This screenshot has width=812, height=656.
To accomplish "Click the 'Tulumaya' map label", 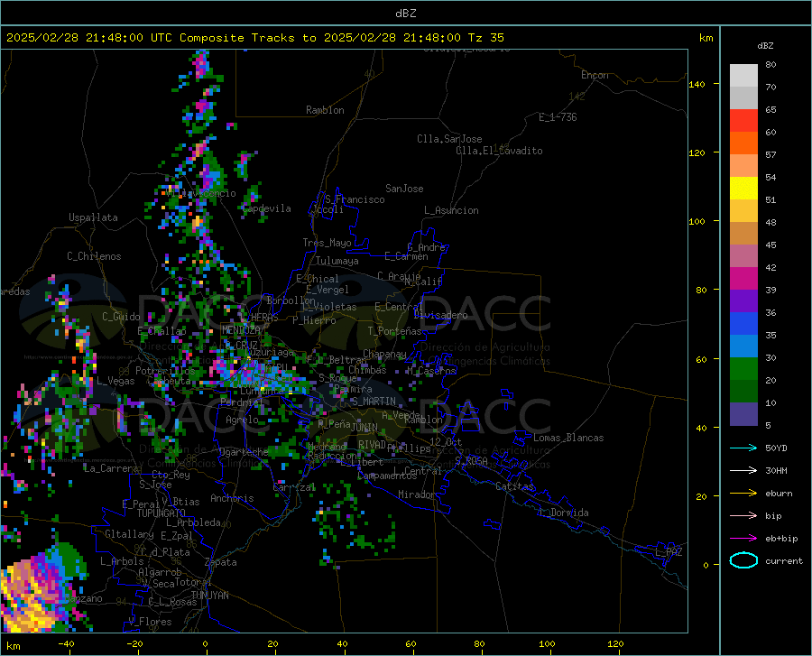I will pos(337,261).
